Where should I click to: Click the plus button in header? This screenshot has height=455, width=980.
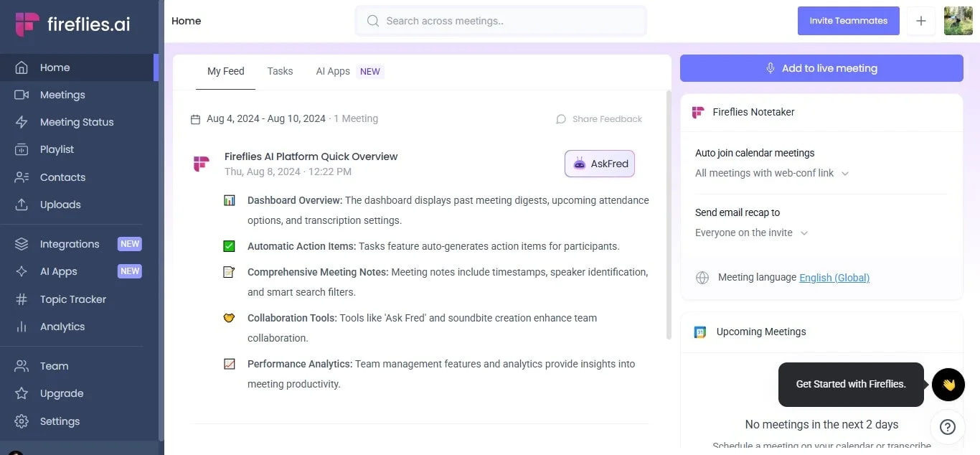(x=921, y=21)
